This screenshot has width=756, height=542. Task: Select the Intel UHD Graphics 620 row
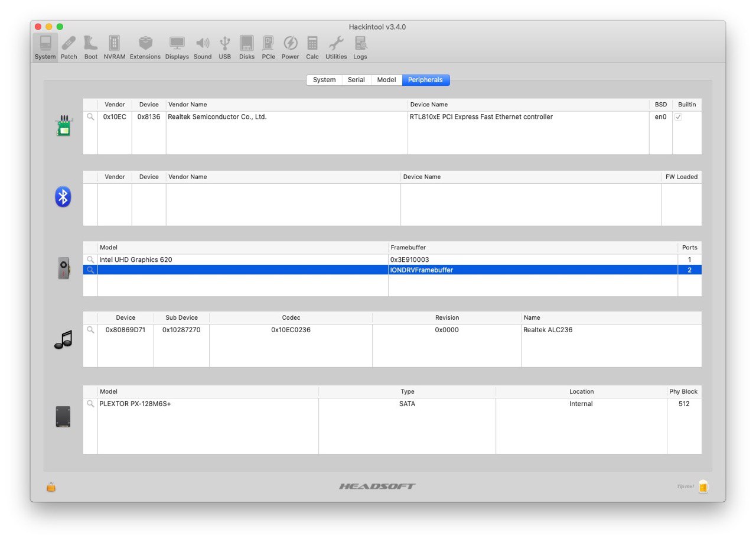[392, 259]
